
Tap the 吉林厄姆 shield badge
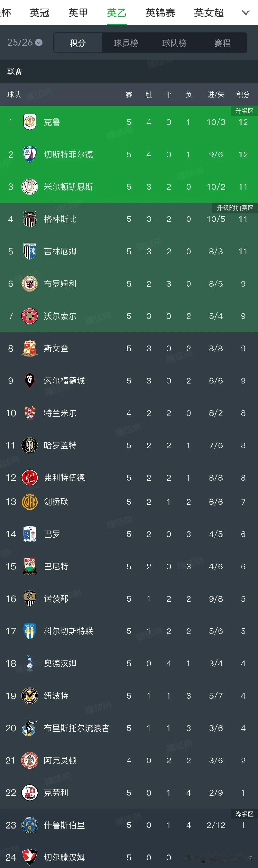coord(30,251)
